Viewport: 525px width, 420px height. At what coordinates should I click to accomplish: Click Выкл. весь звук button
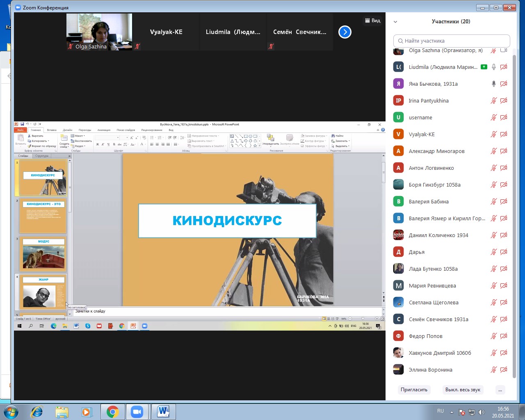click(x=463, y=390)
